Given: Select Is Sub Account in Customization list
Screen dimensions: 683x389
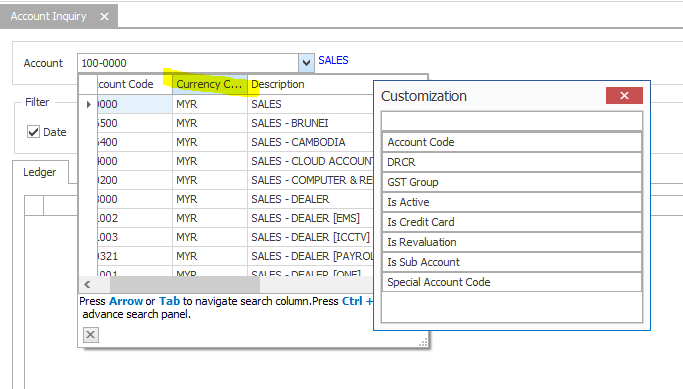Looking at the screenshot, I should pos(512,262).
